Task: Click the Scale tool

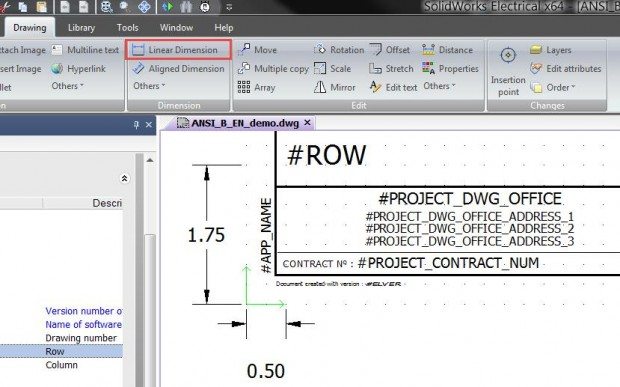Action: point(332,69)
